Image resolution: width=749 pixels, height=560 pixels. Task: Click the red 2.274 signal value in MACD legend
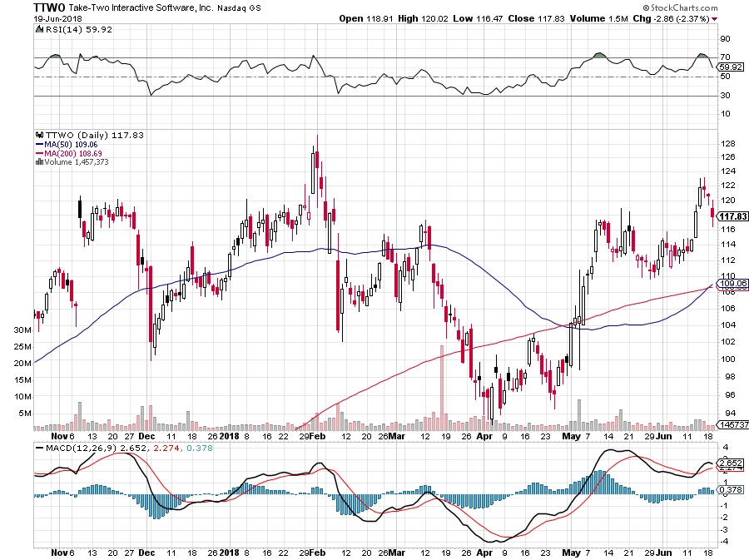pos(166,448)
